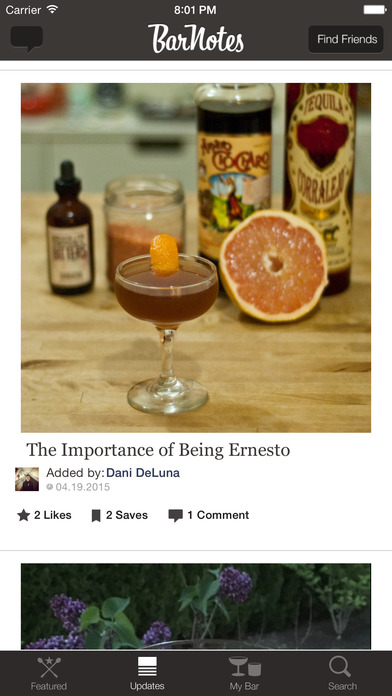Tap the Find Friends button

click(346, 39)
